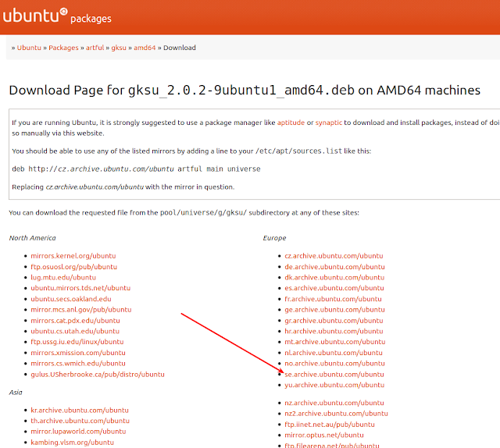Pick the dk.archive.ubuntu.com/ubuntu mirror

click(334, 278)
